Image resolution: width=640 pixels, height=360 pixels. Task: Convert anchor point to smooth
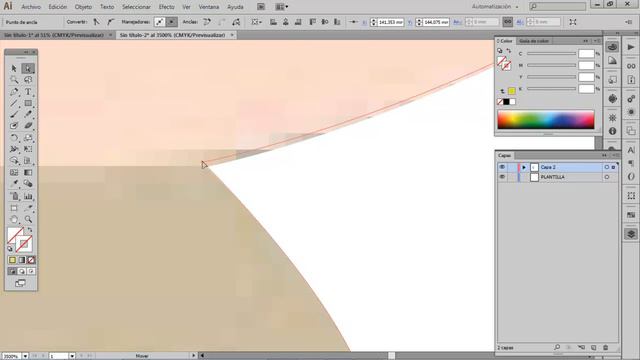point(110,22)
